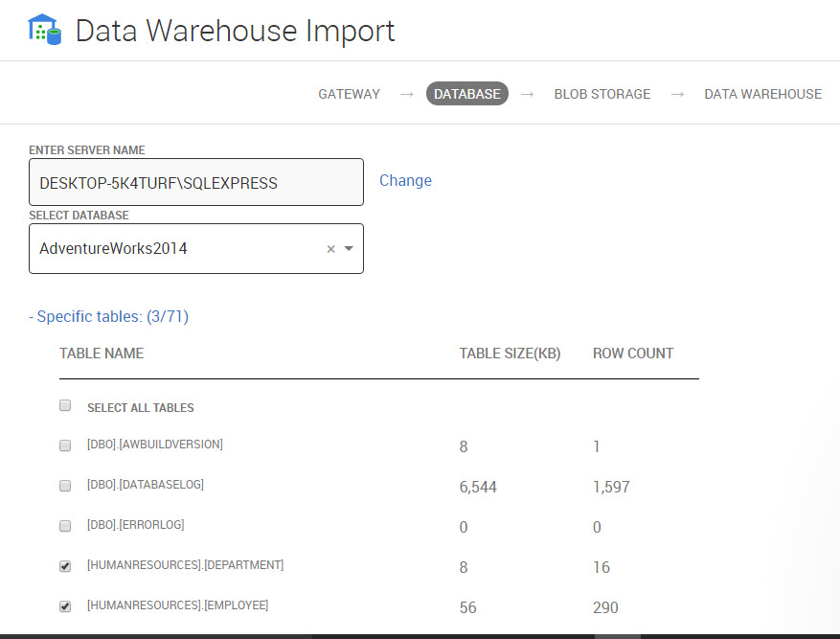Click the Data Warehouse Import logo icon

[44, 30]
